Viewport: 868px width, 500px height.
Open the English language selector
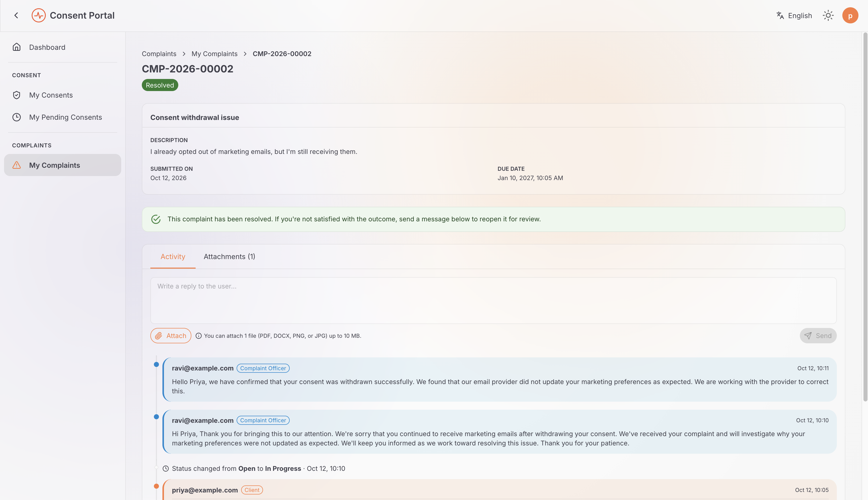tap(794, 15)
